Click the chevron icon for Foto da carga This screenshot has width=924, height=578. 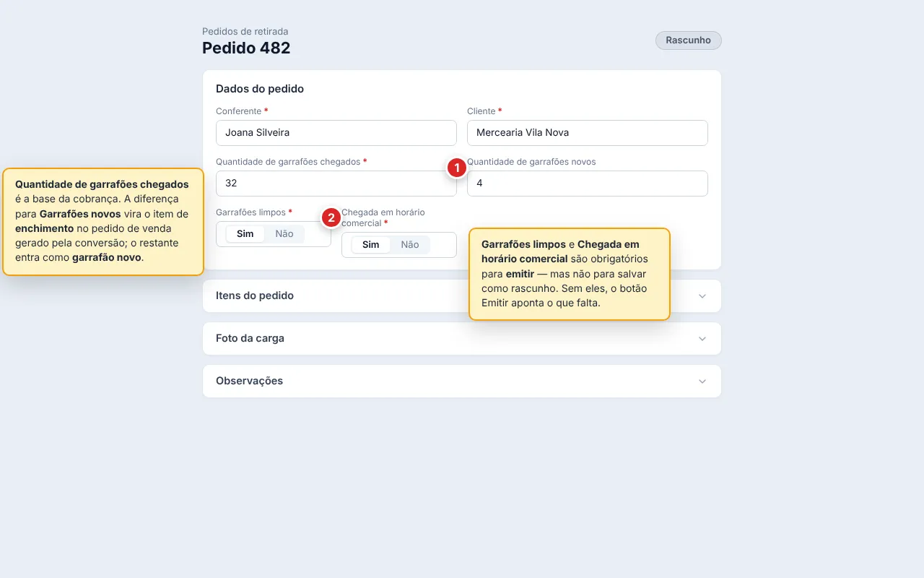pos(702,339)
